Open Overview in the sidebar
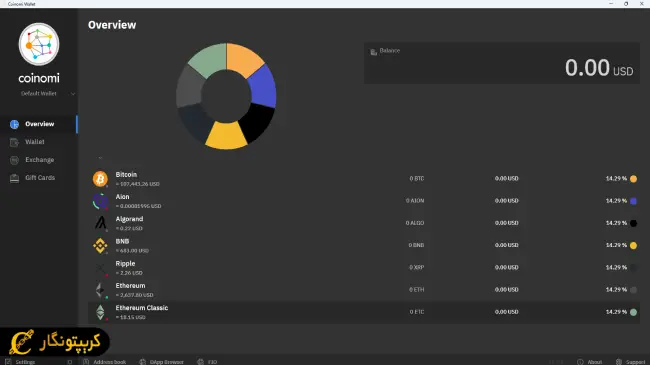This screenshot has width=650, height=365. pos(39,124)
